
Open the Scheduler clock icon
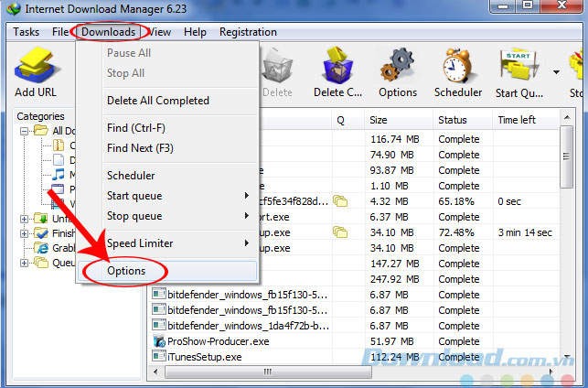pos(457,66)
